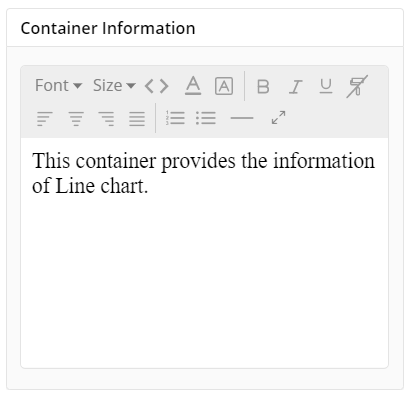Justify text alignment
Viewport: 412px width, 394px height.
click(137, 118)
